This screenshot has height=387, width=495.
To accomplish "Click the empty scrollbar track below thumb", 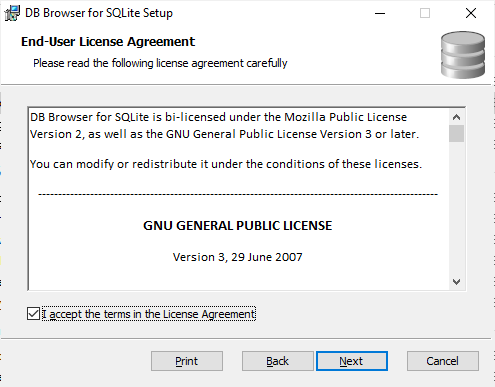I will (x=456, y=208).
